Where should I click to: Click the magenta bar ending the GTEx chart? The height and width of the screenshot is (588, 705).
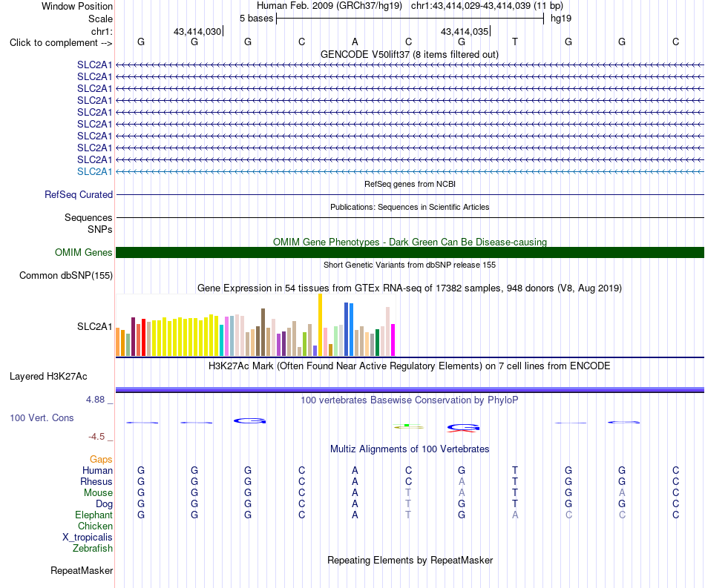pyautogui.click(x=393, y=340)
